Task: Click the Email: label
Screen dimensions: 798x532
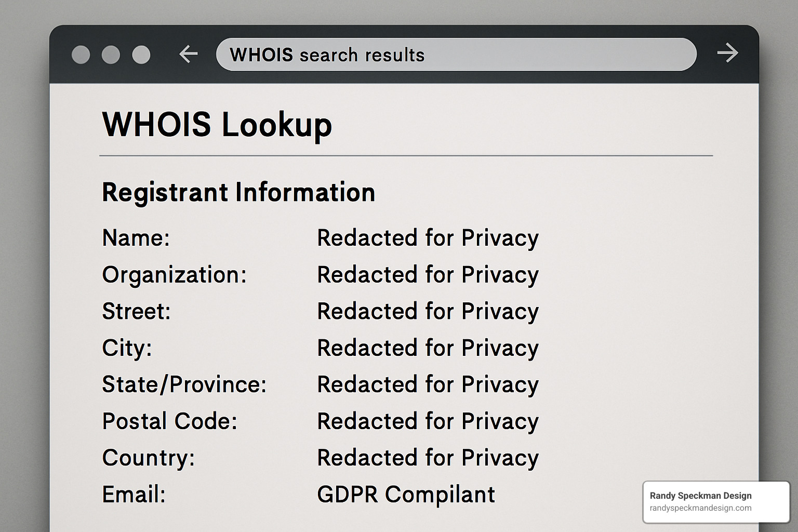Action: [x=134, y=495]
